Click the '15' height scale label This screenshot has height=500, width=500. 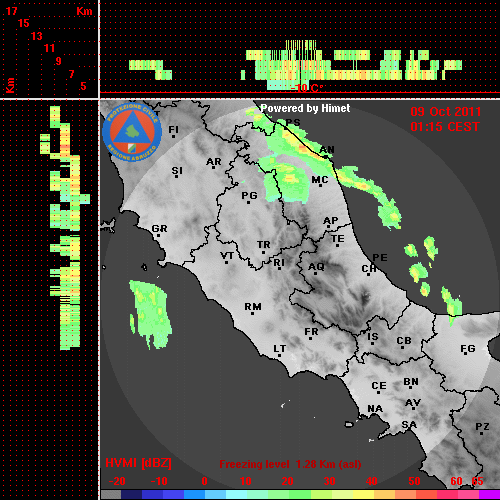pos(24,23)
